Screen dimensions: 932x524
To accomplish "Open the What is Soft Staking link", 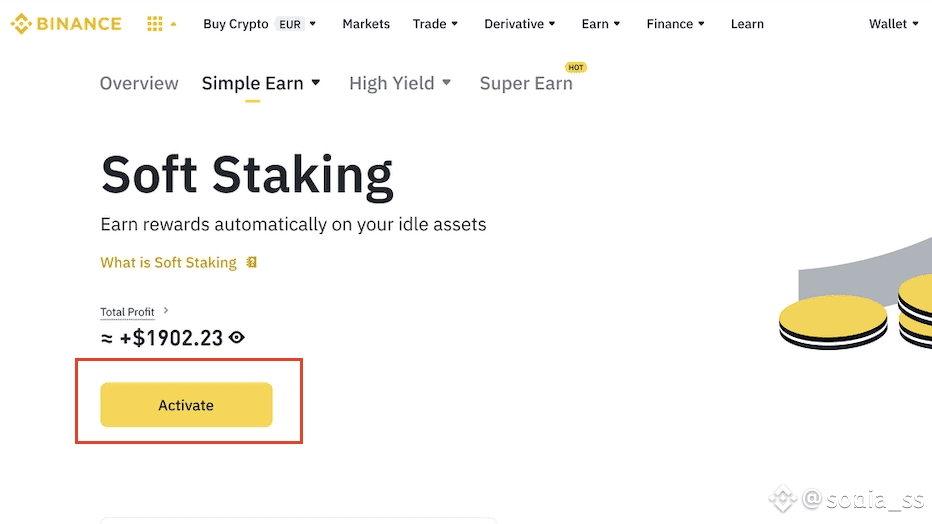I will click(x=168, y=263).
